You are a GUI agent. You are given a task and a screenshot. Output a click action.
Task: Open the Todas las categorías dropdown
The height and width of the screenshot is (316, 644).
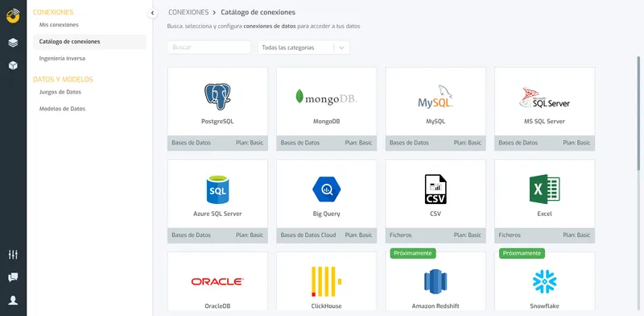[303, 48]
